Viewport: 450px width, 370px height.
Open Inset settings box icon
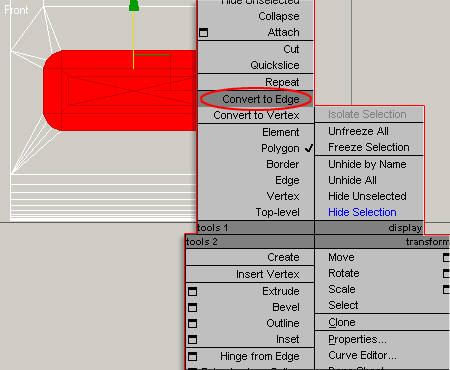(192, 339)
